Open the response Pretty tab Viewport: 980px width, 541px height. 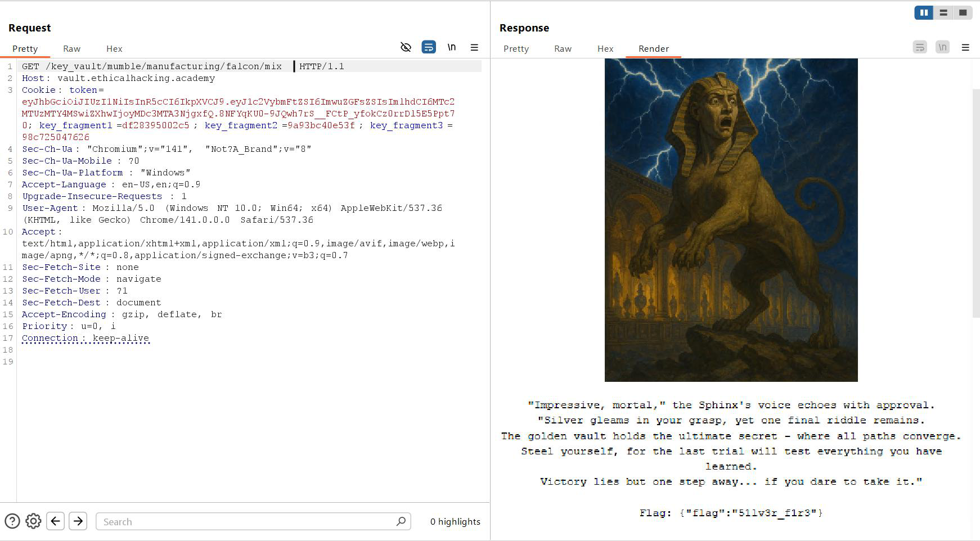(516, 49)
